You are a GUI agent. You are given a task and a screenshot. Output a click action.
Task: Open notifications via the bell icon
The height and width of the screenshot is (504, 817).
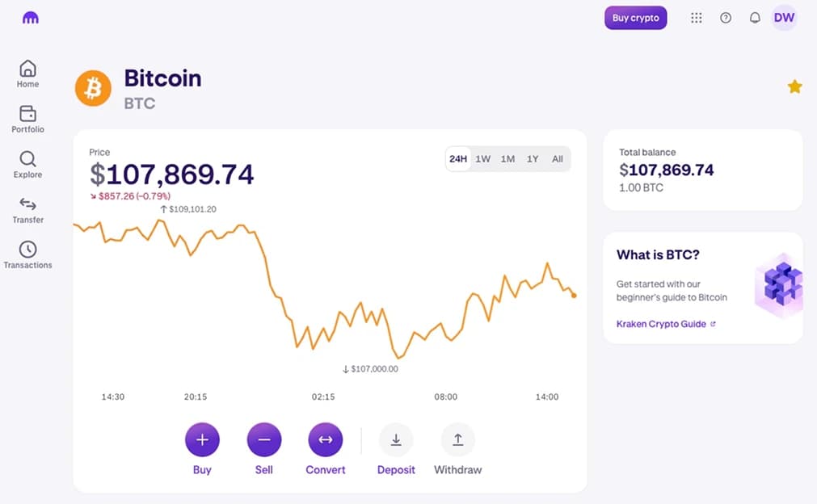(x=754, y=18)
